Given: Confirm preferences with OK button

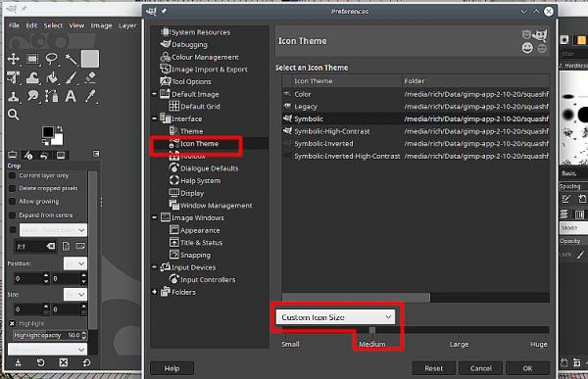Looking at the screenshot, I should 527,368.
